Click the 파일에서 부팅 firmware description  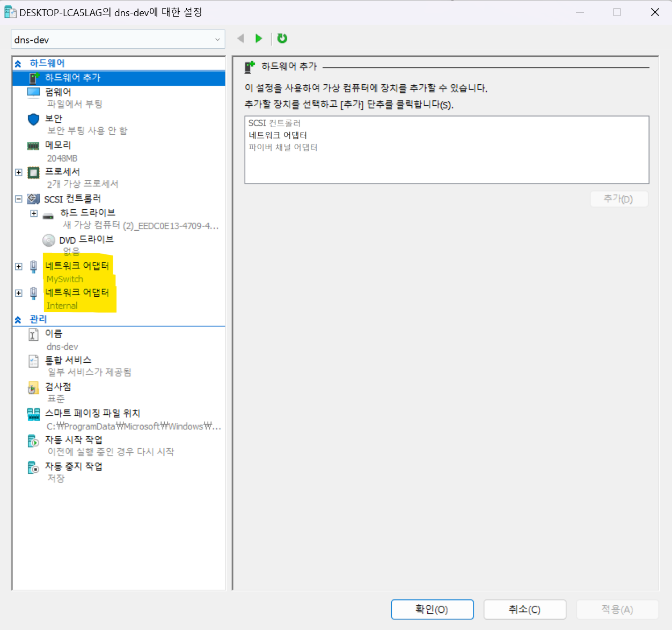(x=75, y=105)
